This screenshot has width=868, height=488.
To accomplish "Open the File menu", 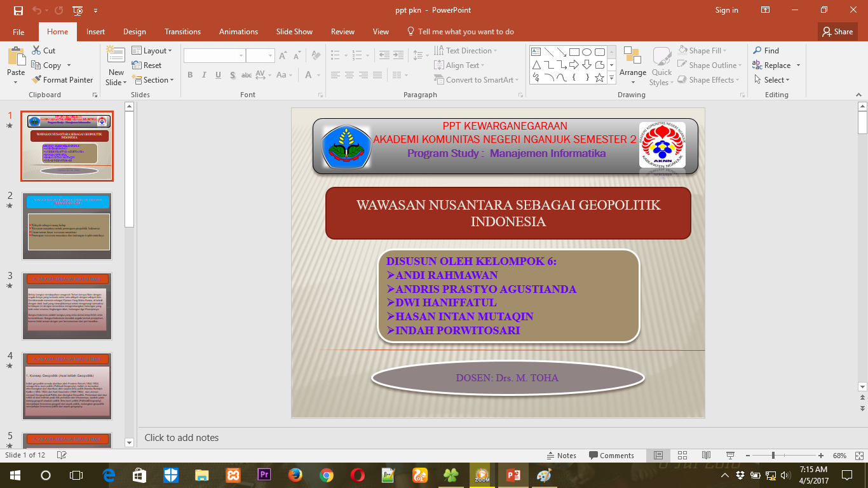I will (x=18, y=31).
